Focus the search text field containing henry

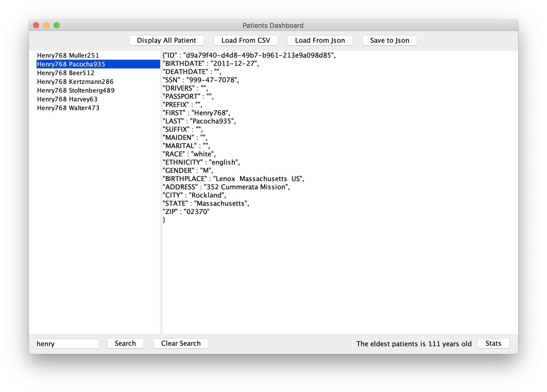(67, 344)
